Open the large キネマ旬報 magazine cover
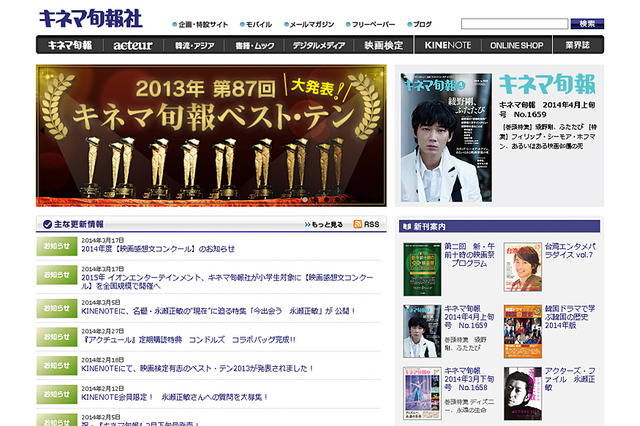This screenshot has width=640, height=426. tap(446, 138)
